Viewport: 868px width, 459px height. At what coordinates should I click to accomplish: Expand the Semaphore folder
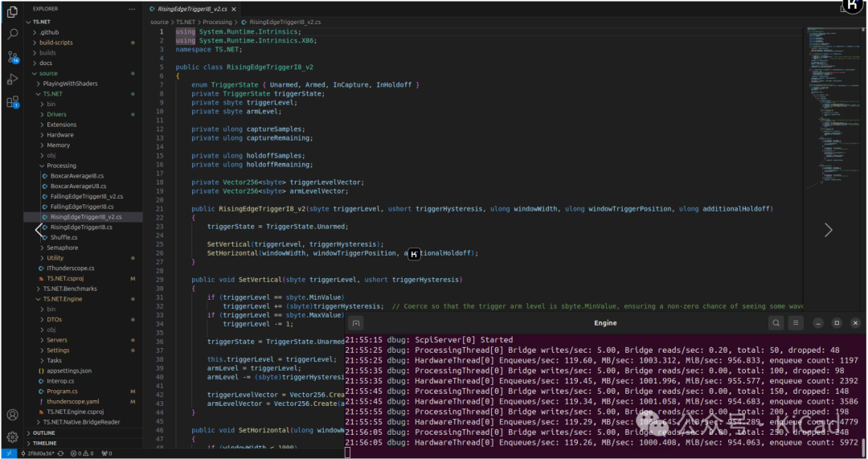[x=83, y=248]
